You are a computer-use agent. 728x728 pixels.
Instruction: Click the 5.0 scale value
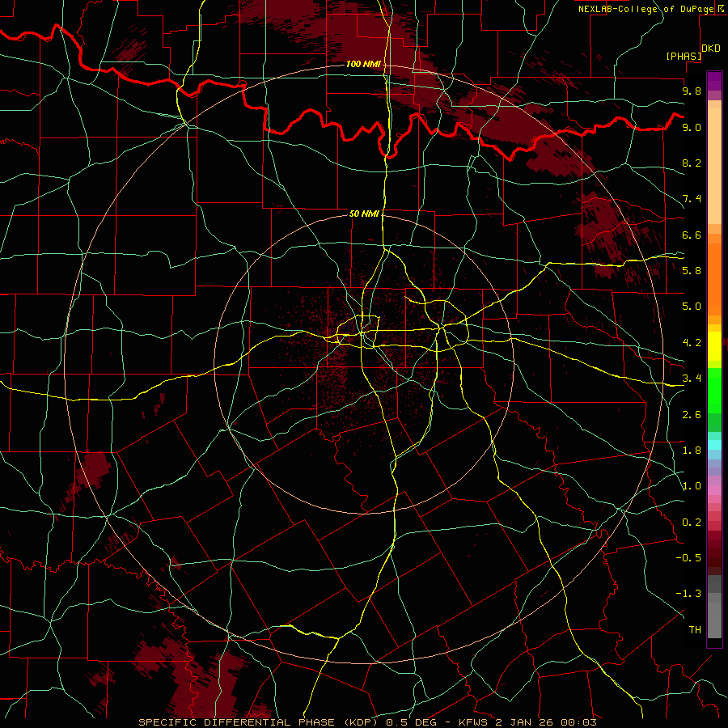coord(692,307)
